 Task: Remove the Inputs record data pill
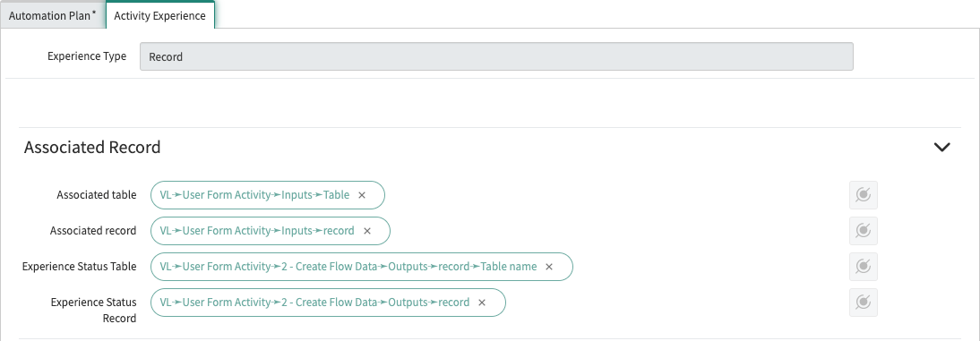click(367, 231)
